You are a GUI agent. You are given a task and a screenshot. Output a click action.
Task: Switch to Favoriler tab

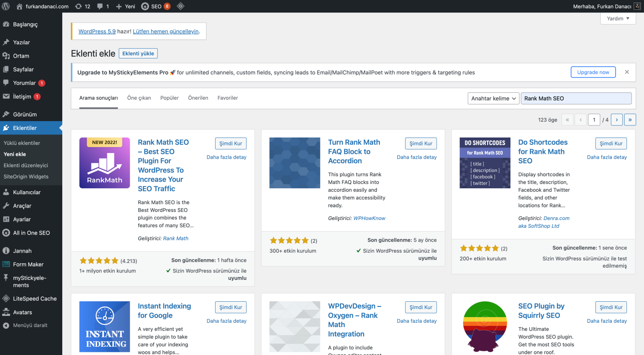(x=228, y=98)
